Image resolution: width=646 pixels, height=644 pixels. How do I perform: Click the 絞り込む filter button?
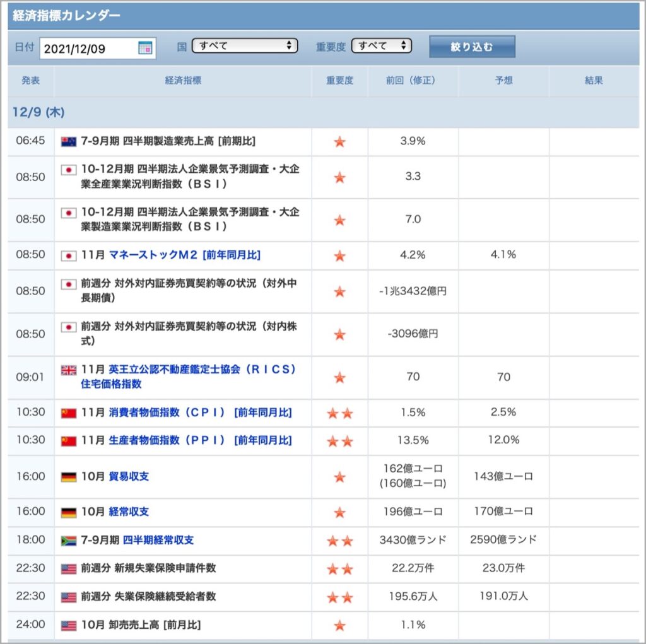pos(472,47)
